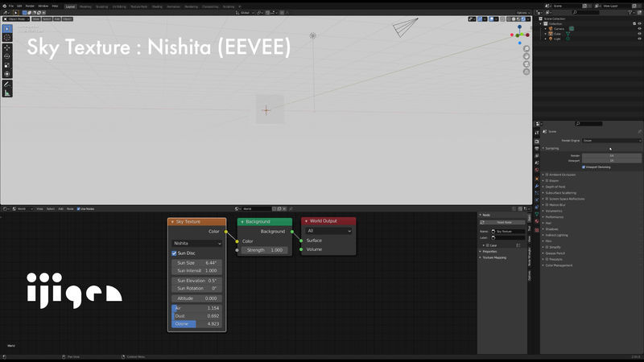Viewport: 644px width, 362px height.
Task: Switch perspective/orthographic with the grid icon
Action: click(526, 72)
